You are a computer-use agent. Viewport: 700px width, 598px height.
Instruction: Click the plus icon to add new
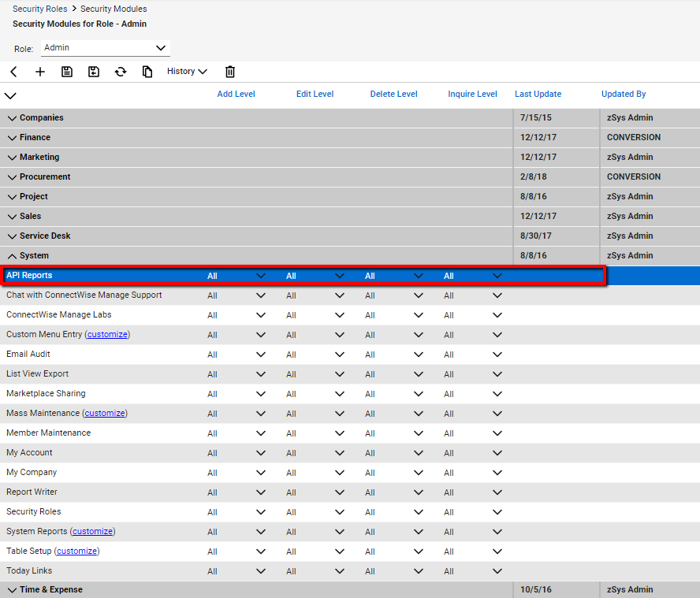pyautogui.click(x=40, y=72)
